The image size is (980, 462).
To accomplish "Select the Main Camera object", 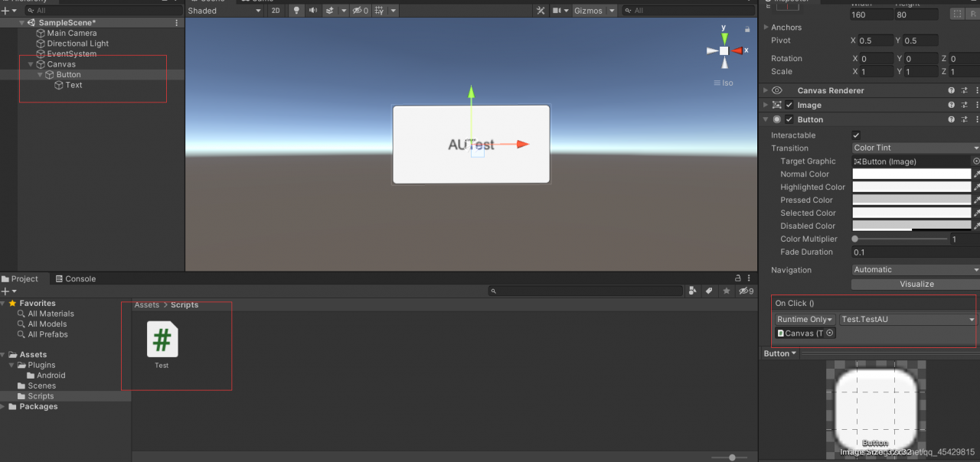I will click(72, 33).
